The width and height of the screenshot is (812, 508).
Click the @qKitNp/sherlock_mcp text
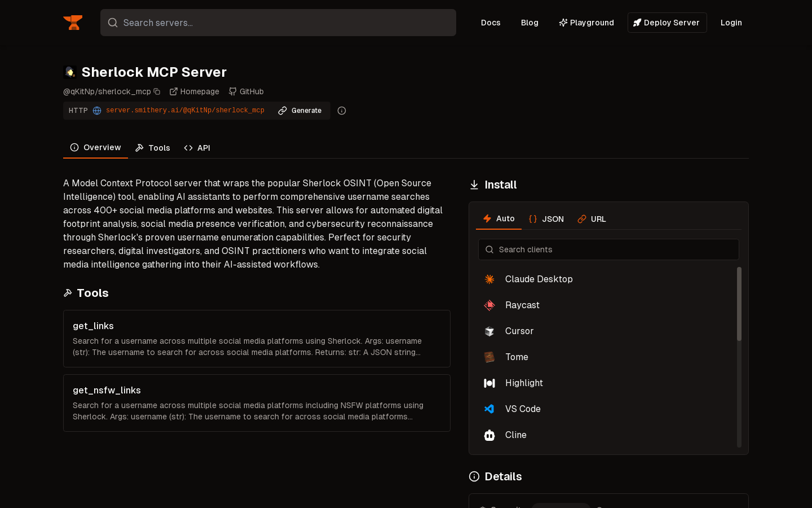(107, 91)
